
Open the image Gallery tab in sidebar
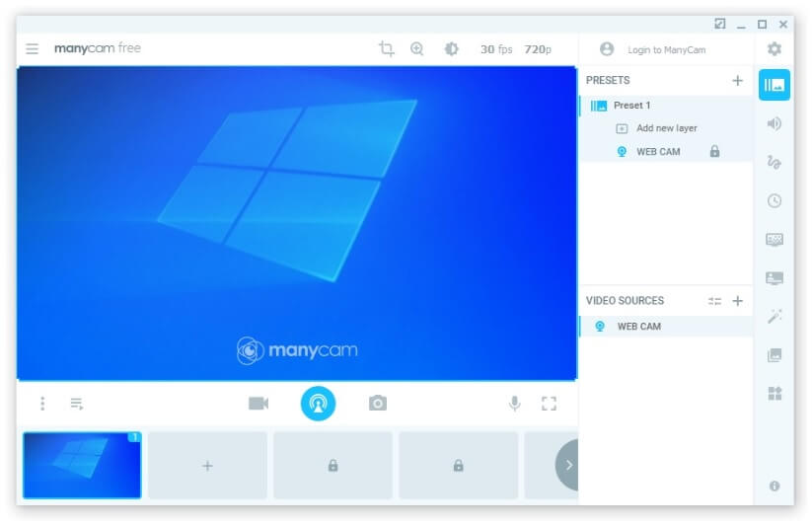tap(775, 355)
